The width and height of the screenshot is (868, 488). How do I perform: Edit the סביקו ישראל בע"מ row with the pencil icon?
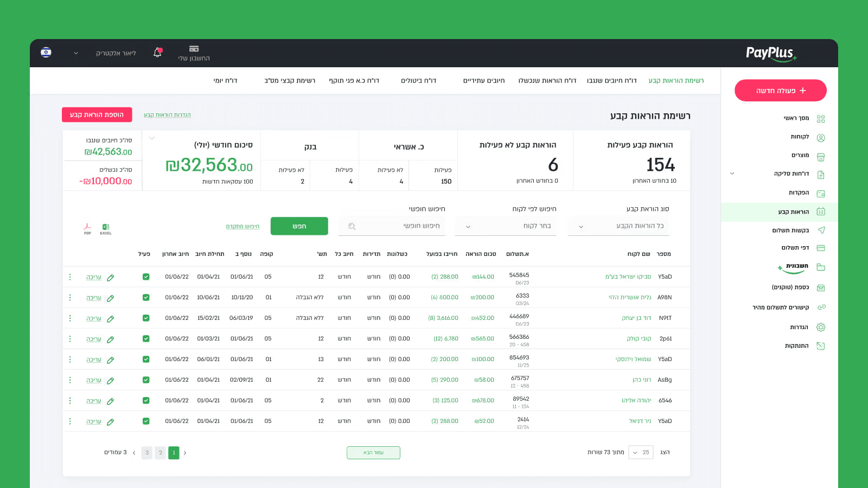coord(111,277)
